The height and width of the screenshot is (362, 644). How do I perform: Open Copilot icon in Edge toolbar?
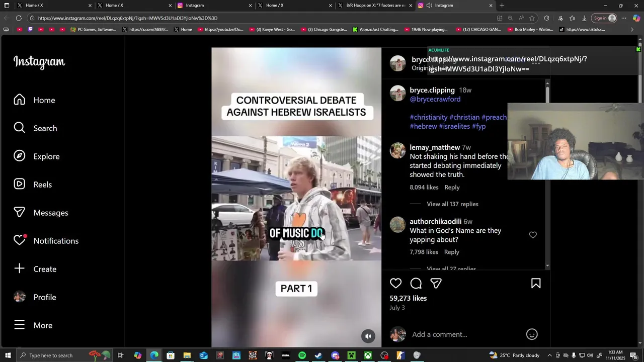click(x=636, y=18)
